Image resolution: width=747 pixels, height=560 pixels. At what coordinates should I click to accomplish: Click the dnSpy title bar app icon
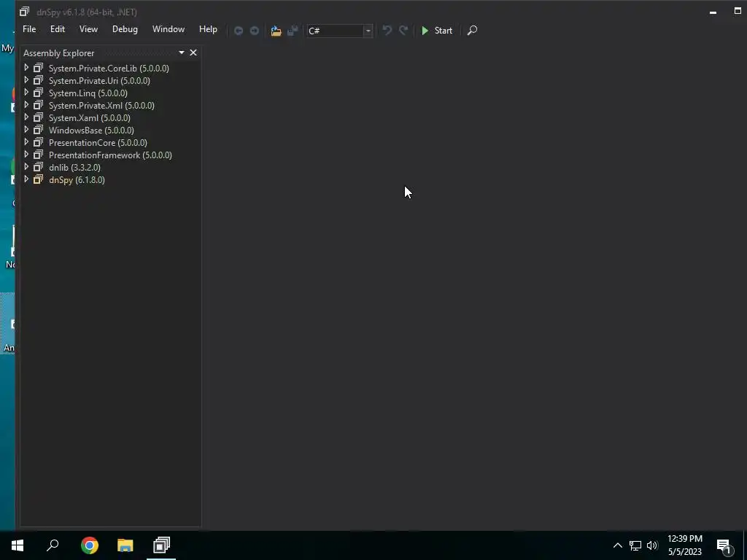[x=24, y=12]
